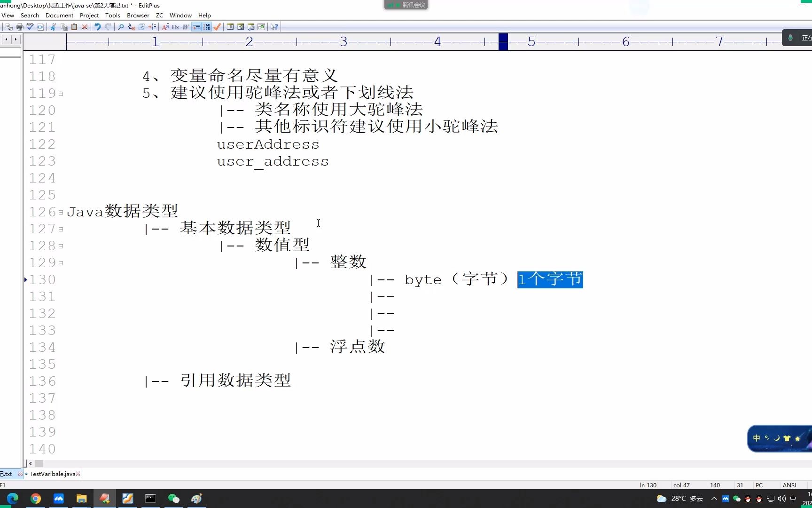Click the Cut scissors icon
This screenshot has height=508, width=812.
coord(53,27)
